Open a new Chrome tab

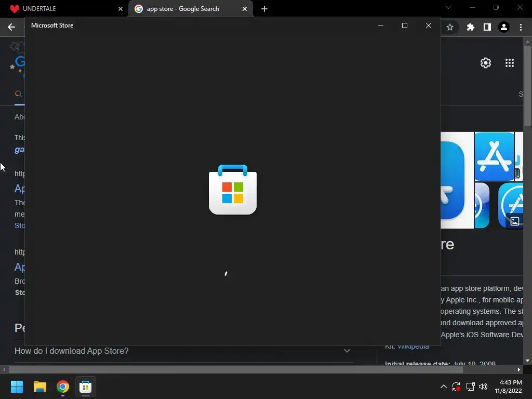(x=264, y=9)
